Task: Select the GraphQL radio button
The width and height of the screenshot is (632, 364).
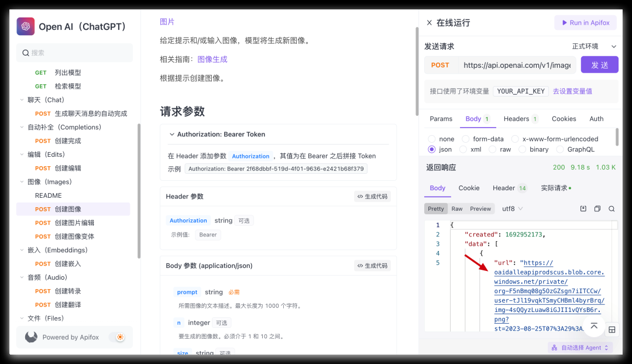Action: (x=560, y=150)
